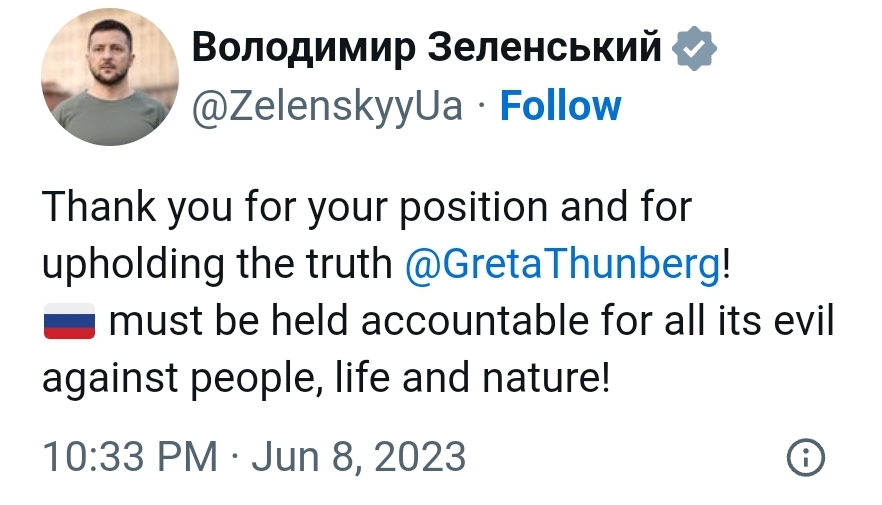Click the line "against people, life and nature!"

coord(325,379)
